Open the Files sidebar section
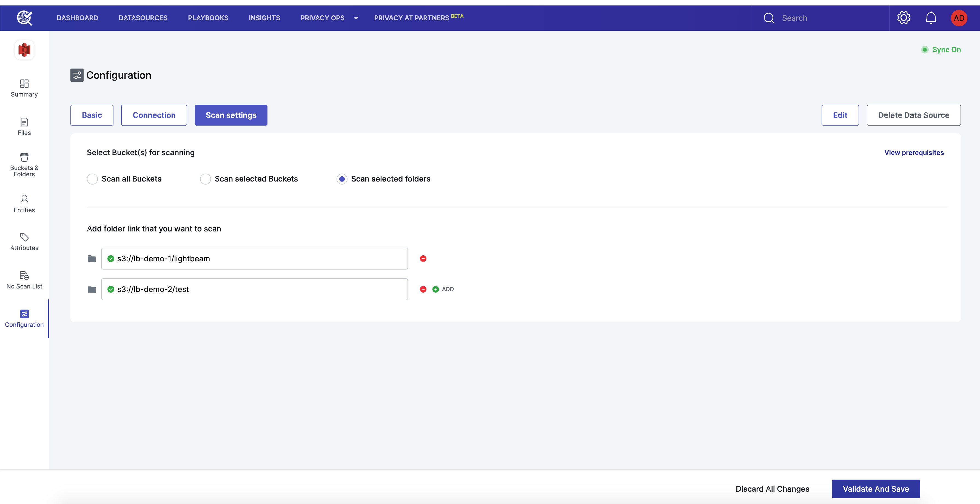Viewport: 980px width, 504px height. coord(24,127)
